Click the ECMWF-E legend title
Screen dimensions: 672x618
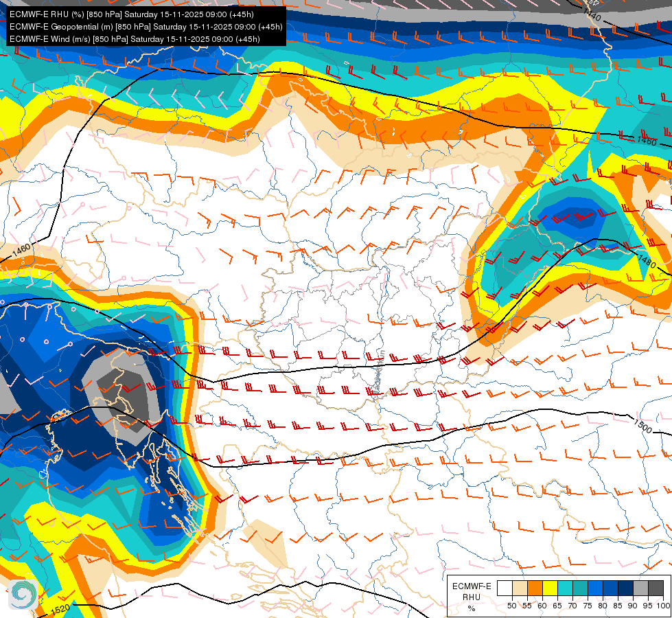pos(472,586)
